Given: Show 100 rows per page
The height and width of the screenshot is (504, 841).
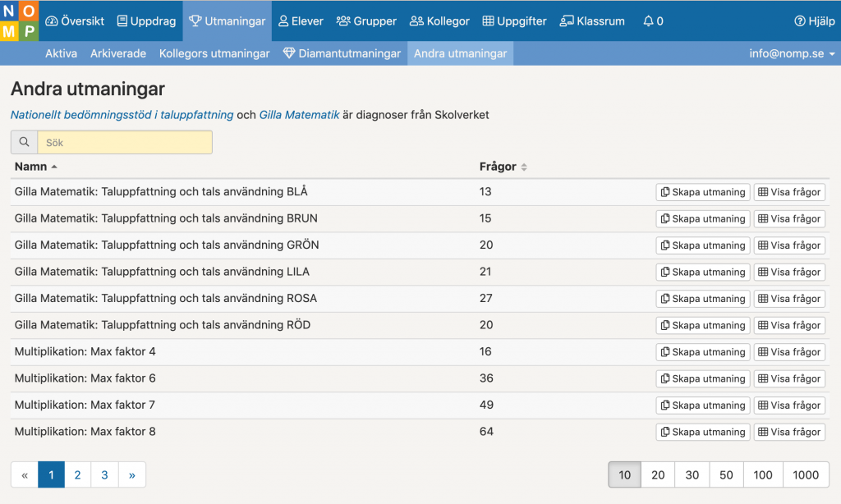Looking at the screenshot, I should 763,474.
